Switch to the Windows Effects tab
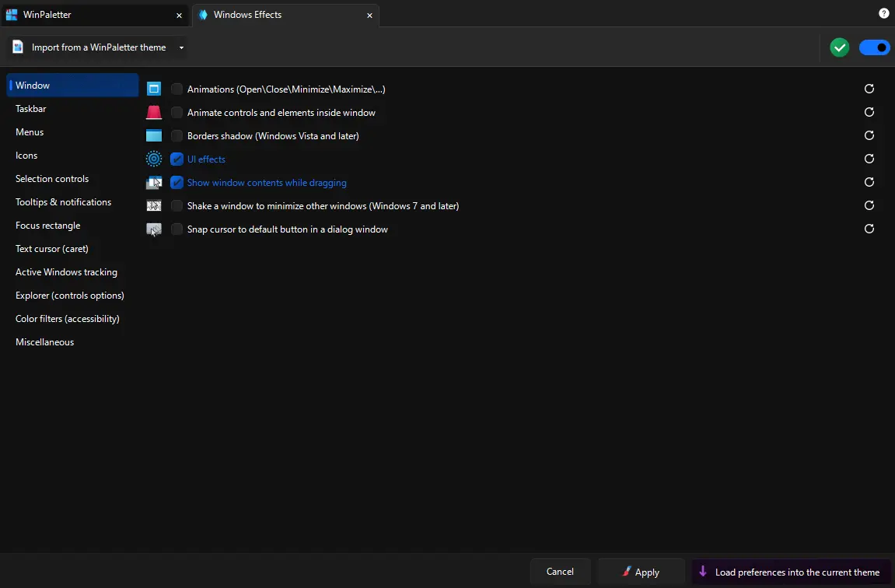The image size is (895, 588). click(285, 15)
